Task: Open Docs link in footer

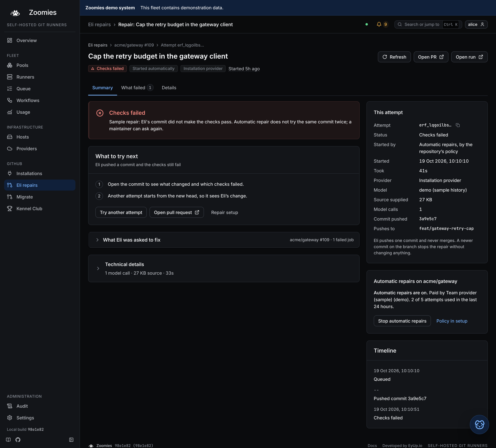Action: (x=372, y=446)
